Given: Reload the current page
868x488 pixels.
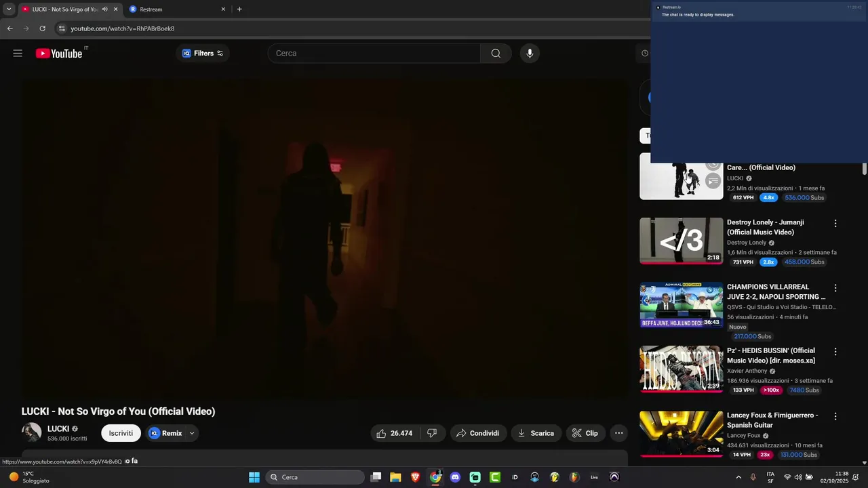Looking at the screenshot, I should (43, 28).
